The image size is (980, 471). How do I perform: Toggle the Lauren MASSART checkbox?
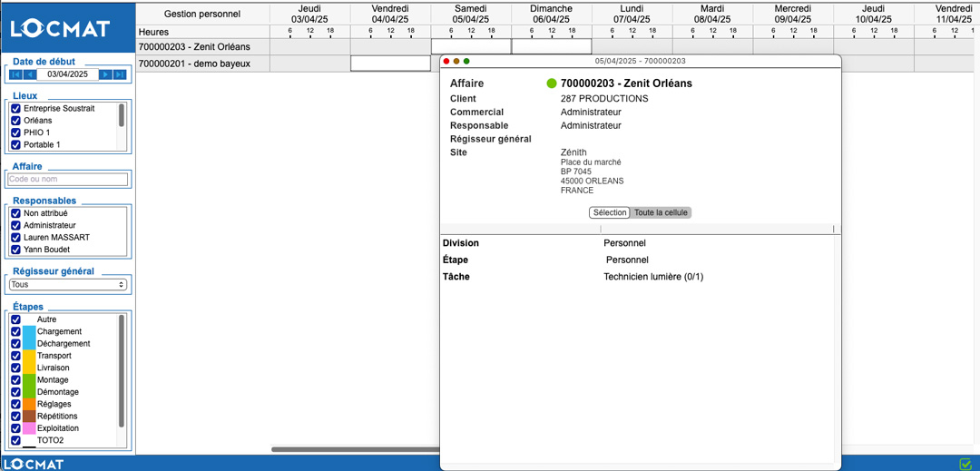(x=16, y=238)
